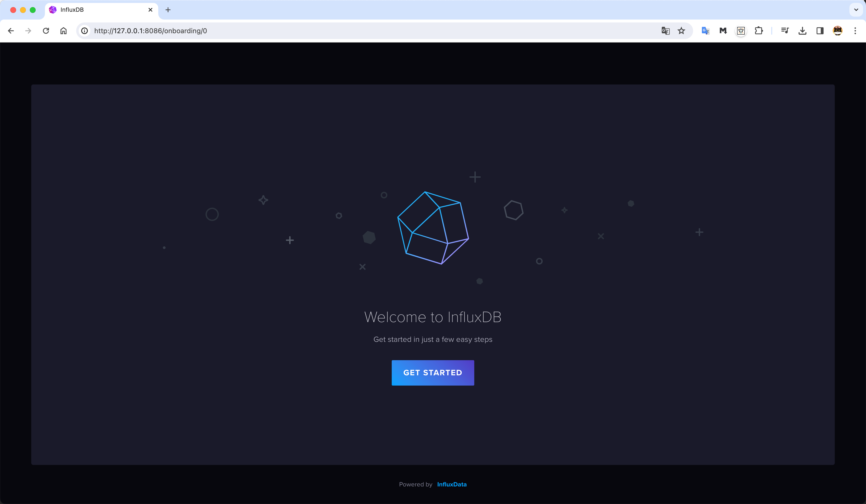Image resolution: width=866 pixels, height=504 pixels.
Task: Open the Google Translate extension
Action: [x=706, y=31]
